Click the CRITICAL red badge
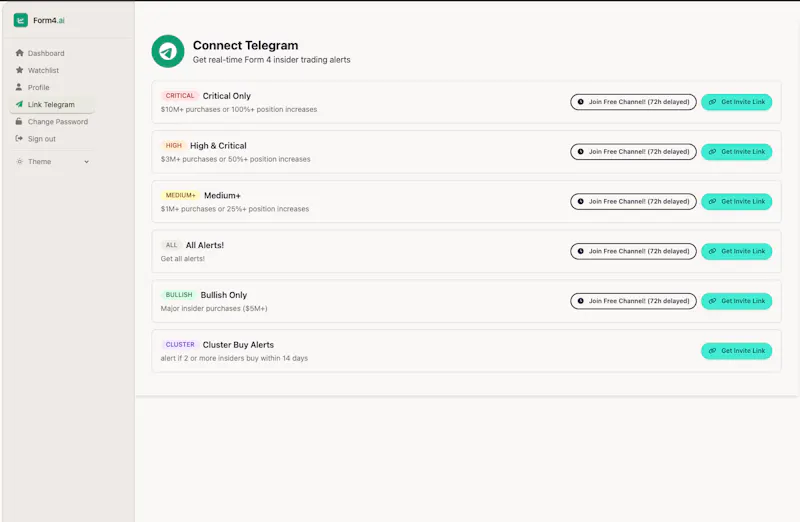This screenshot has width=800, height=522. (x=180, y=95)
